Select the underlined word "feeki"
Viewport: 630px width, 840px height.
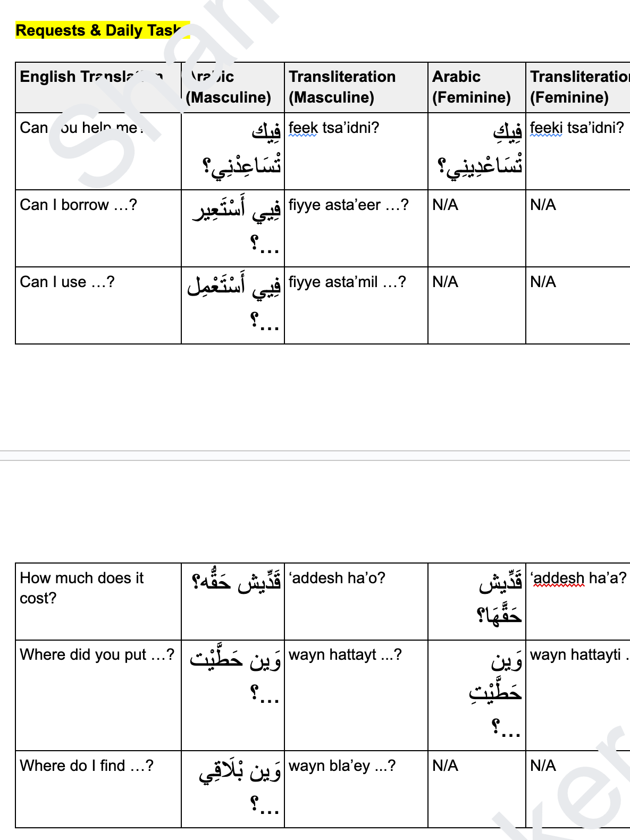click(x=546, y=128)
